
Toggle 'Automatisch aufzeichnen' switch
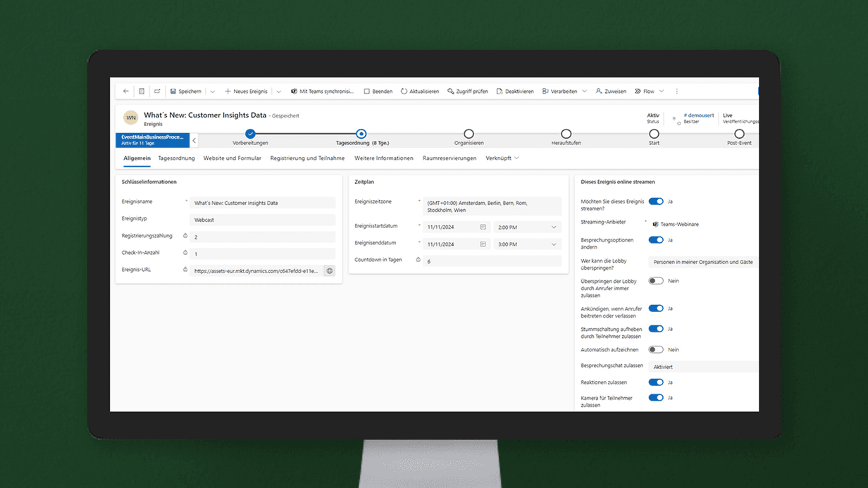coord(656,349)
